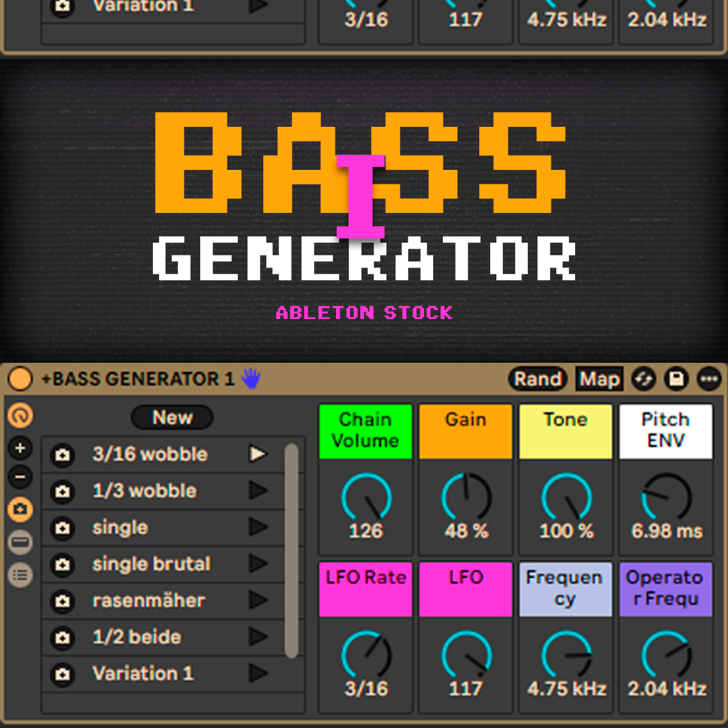The height and width of the screenshot is (728, 728).
Task: Remove macro controls with the minus icon
Action: pyautogui.click(x=20, y=477)
